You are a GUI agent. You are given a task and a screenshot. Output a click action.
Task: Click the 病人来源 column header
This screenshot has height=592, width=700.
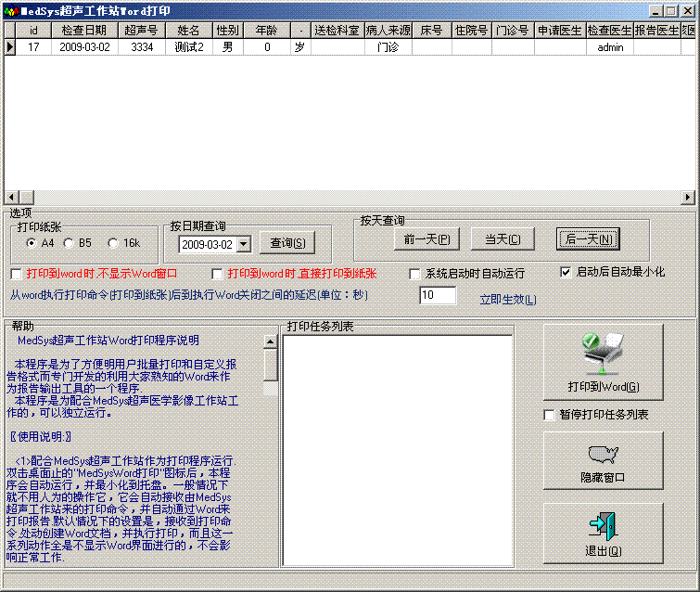pos(388,31)
